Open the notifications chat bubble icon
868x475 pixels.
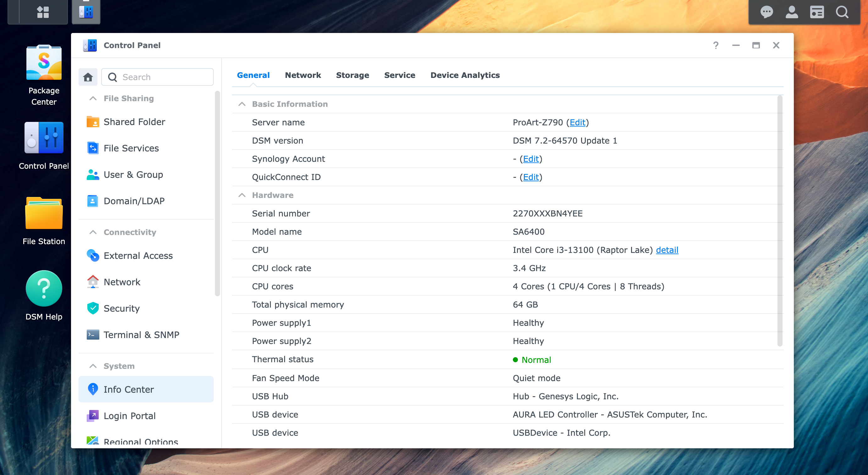766,12
